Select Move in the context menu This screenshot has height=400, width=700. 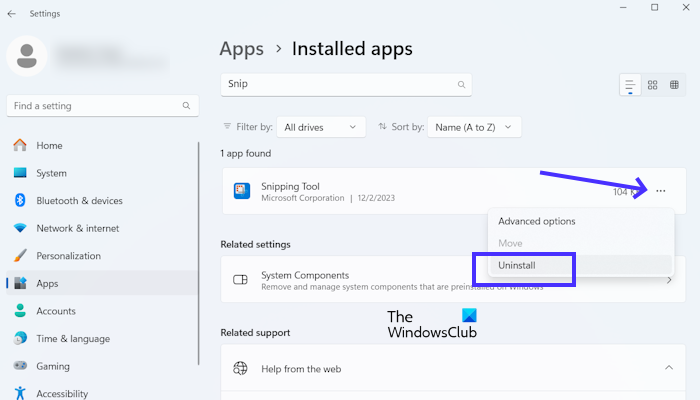[x=581, y=243]
